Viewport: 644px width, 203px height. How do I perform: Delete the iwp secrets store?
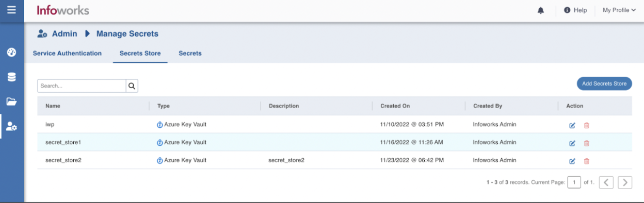point(586,125)
